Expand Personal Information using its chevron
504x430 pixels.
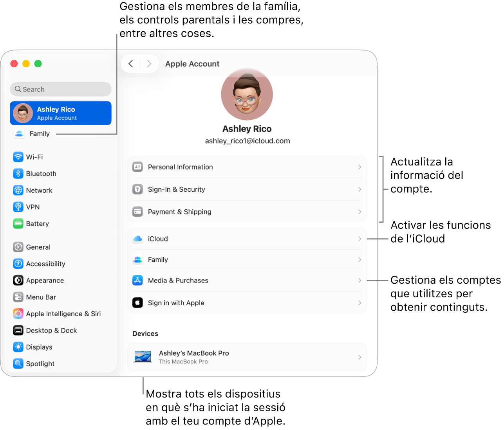coord(359,167)
